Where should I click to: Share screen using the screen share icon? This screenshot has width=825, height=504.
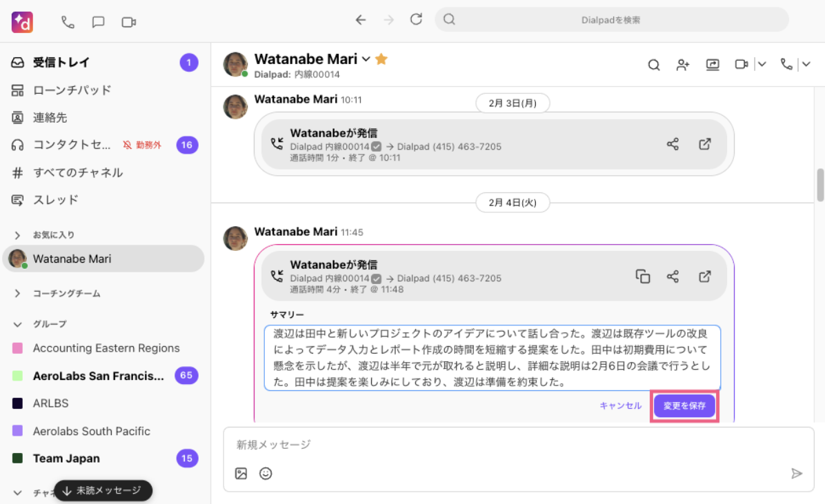[x=713, y=65]
